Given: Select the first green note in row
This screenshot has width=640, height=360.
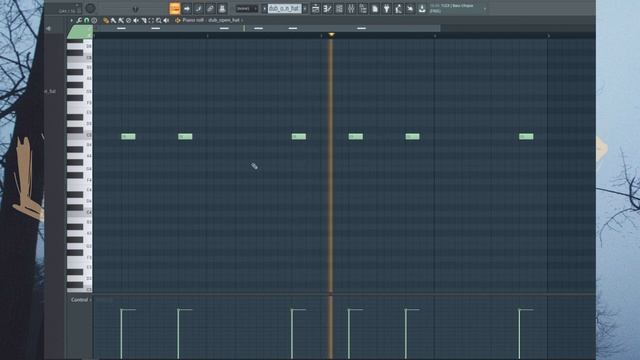Looking at the screenshot, I should (128, 136).
